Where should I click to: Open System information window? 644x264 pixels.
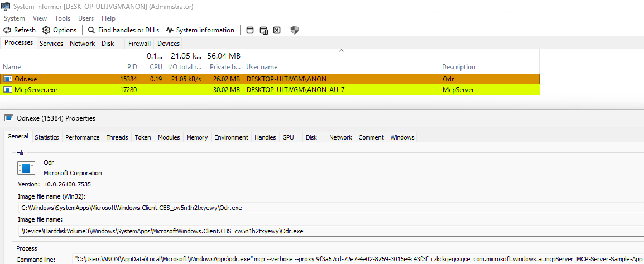[200, 30]
